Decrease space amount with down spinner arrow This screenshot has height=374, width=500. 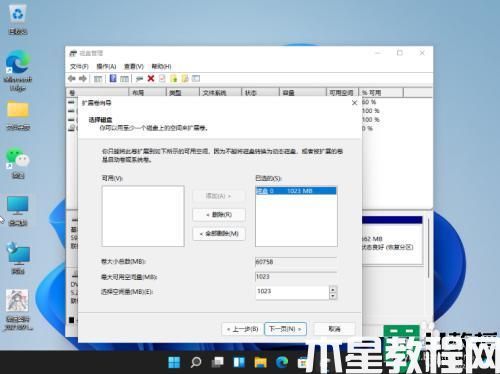(x=333, y=296)
